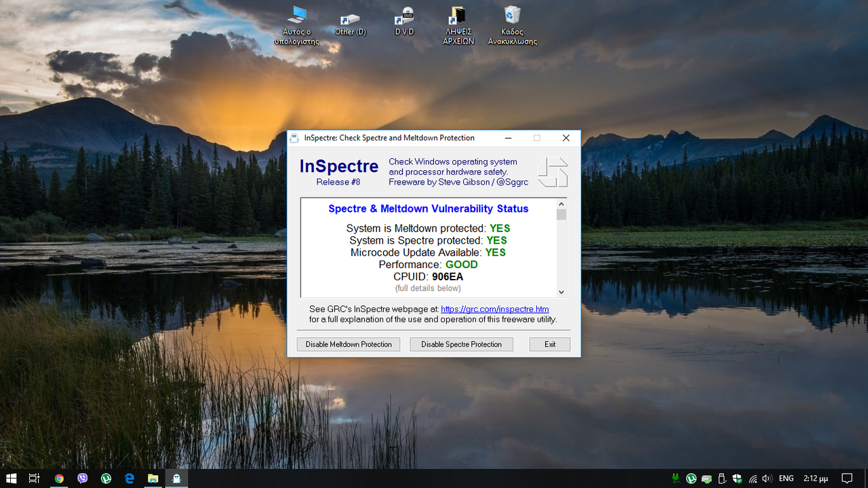Open Task View from the taskbar
This screenshot has height=488, width=868.
pos(35,478)
